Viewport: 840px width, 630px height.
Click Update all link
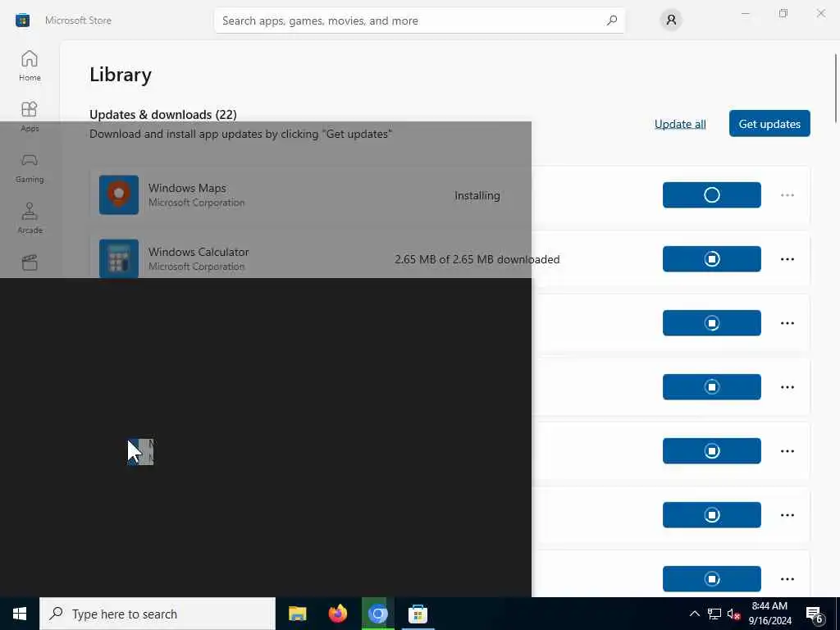(x=680, y=124)
